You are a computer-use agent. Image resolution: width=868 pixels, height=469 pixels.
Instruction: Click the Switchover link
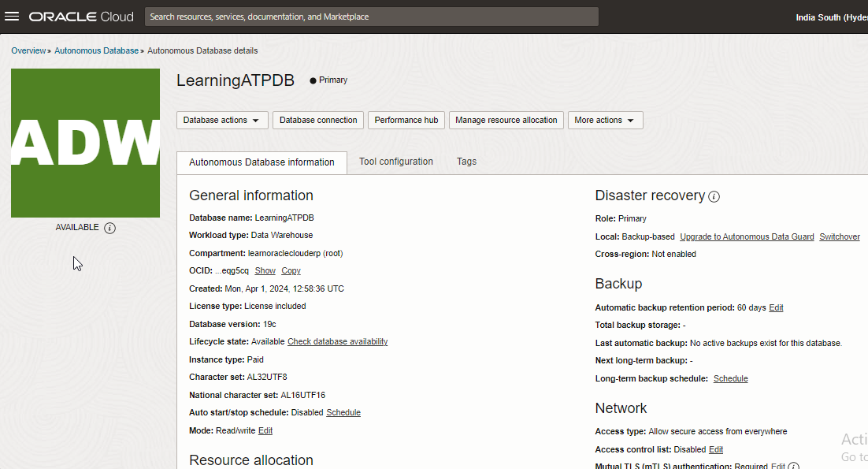coord(839,236)
